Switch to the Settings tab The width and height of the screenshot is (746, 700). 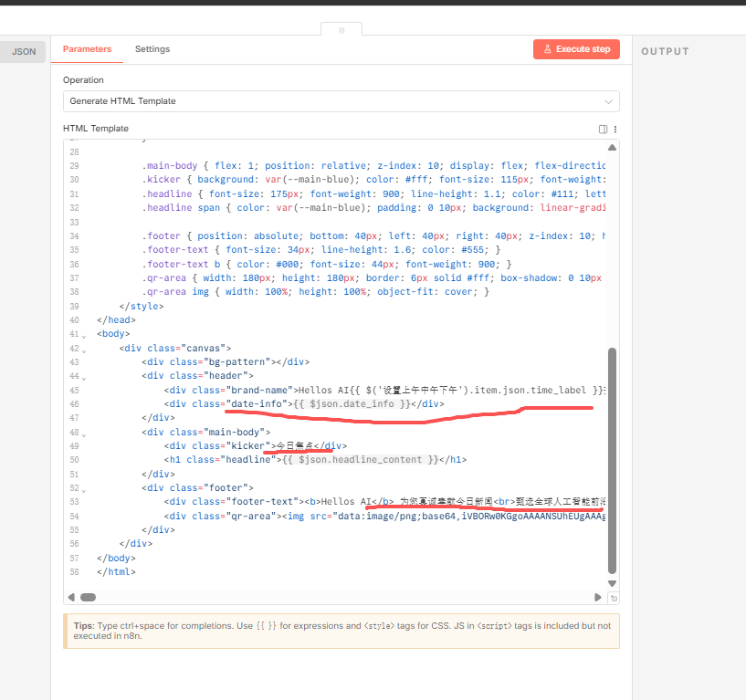(152, 49)
